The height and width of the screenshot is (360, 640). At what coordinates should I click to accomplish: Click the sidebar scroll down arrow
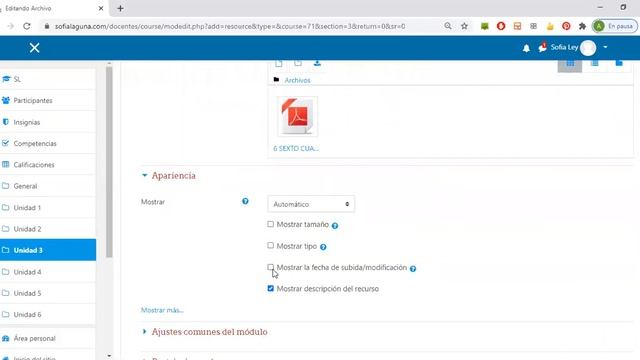(x=109, y=356)
